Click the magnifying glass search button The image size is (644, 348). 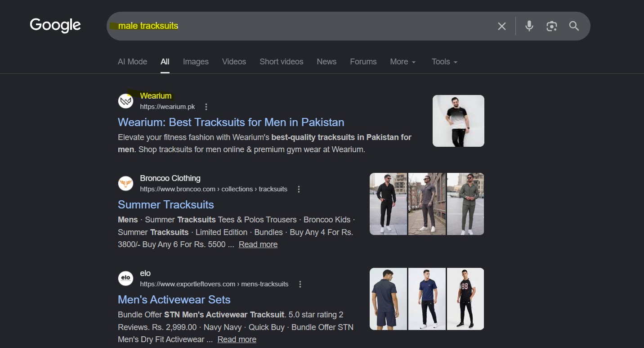pos(574,26)
